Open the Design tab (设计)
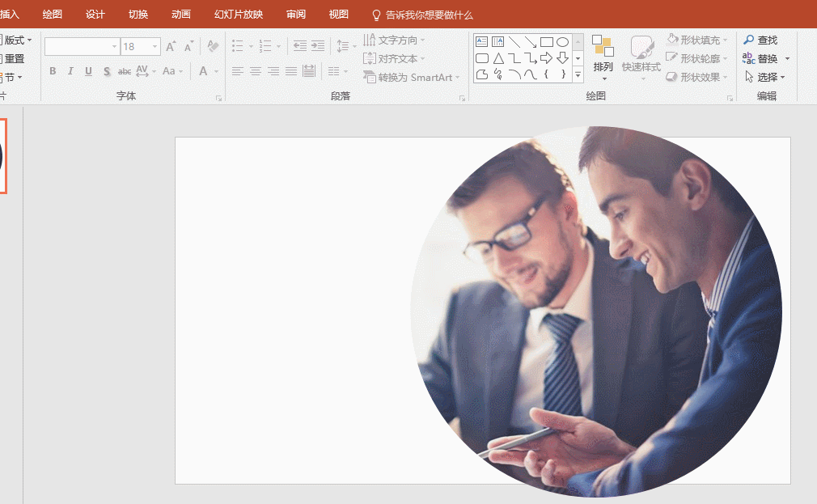 click(95, 15)
